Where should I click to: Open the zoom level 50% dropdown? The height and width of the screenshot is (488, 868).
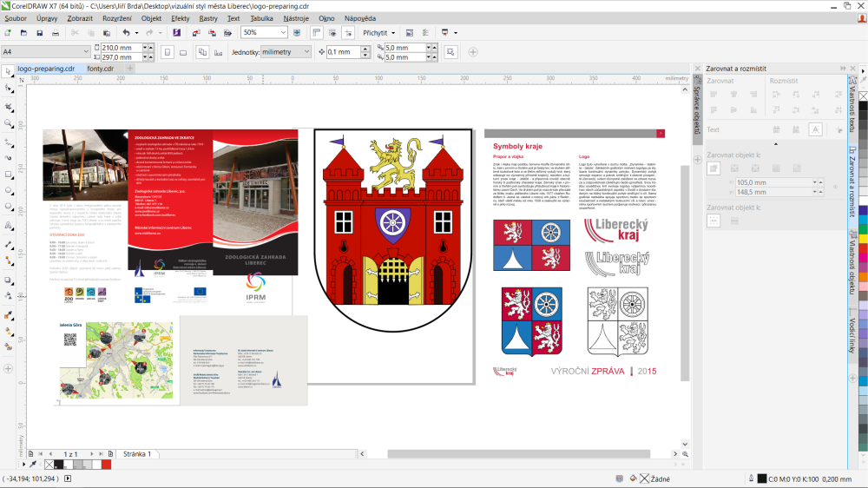[x=283, y=33]
